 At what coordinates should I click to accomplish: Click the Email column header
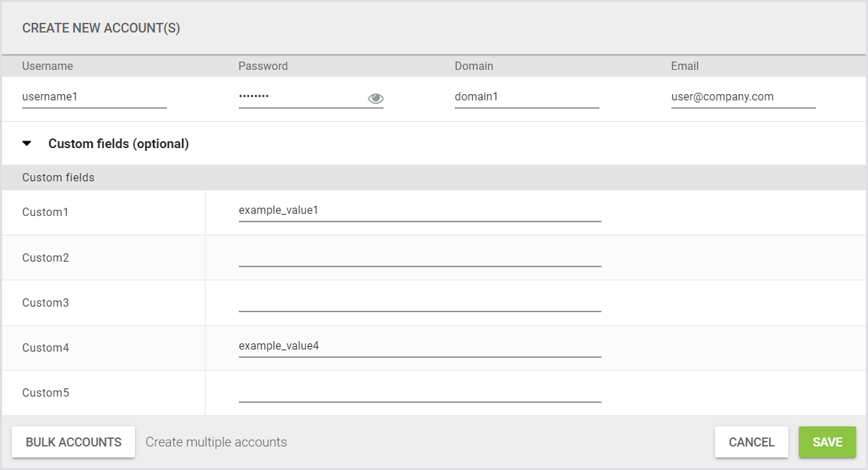point(685,66)
